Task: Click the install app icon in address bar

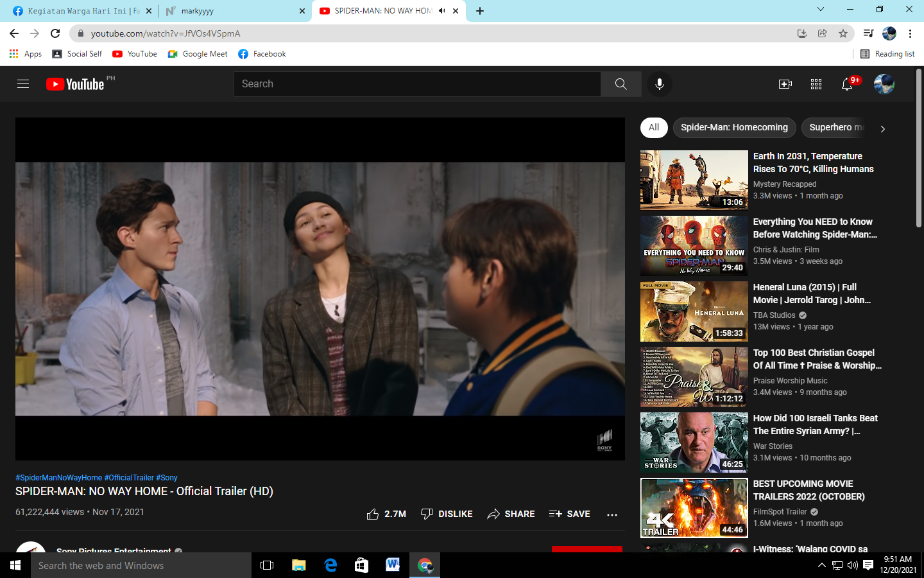Action: click(x=802, y=33)
